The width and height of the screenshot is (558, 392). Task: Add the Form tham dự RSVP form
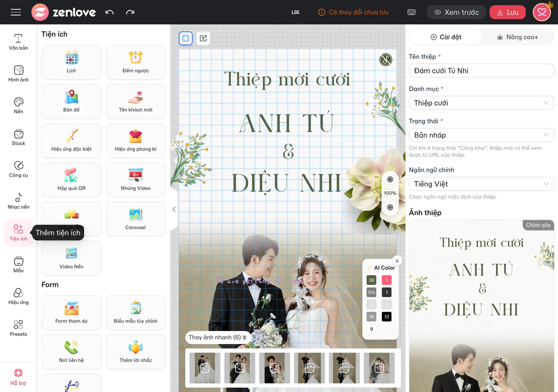[71, 313]
